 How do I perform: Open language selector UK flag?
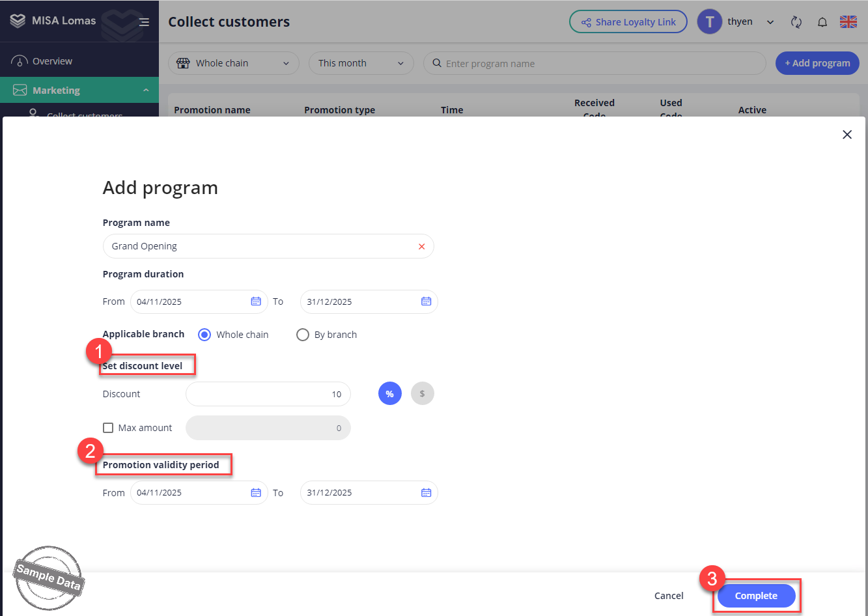pos(848,22)
